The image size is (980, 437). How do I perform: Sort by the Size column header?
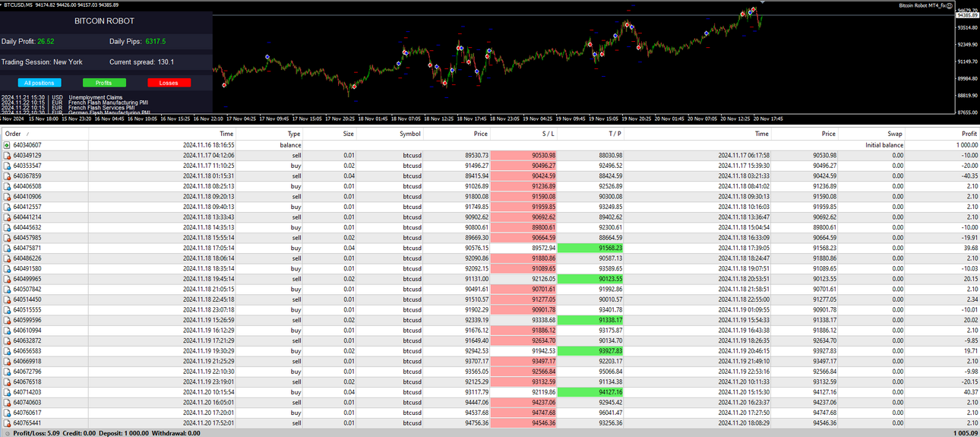[330, 134]
